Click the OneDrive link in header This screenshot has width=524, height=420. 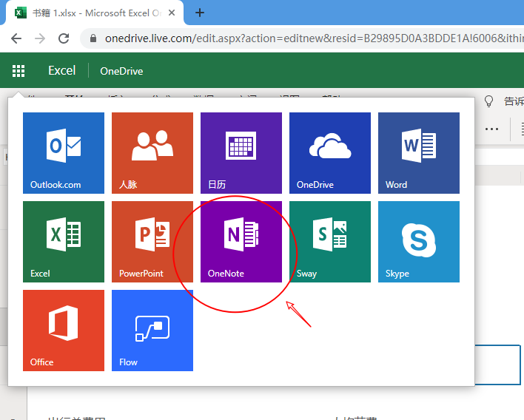point(121,71)
